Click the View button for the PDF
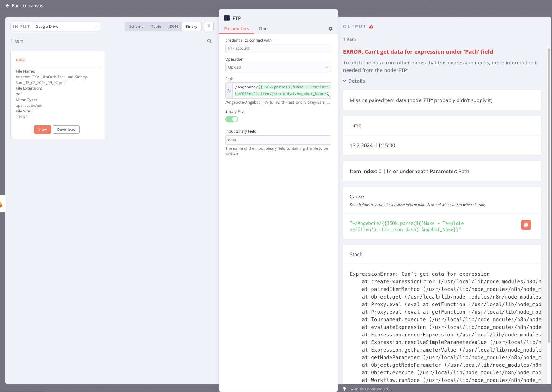The width and height of the screenshot is (552, 392). [x=42, y=130]
